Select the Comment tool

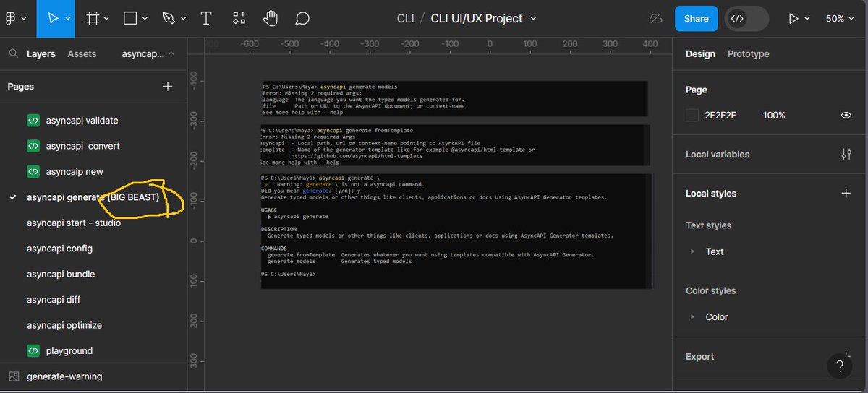(x=302, y=19)
